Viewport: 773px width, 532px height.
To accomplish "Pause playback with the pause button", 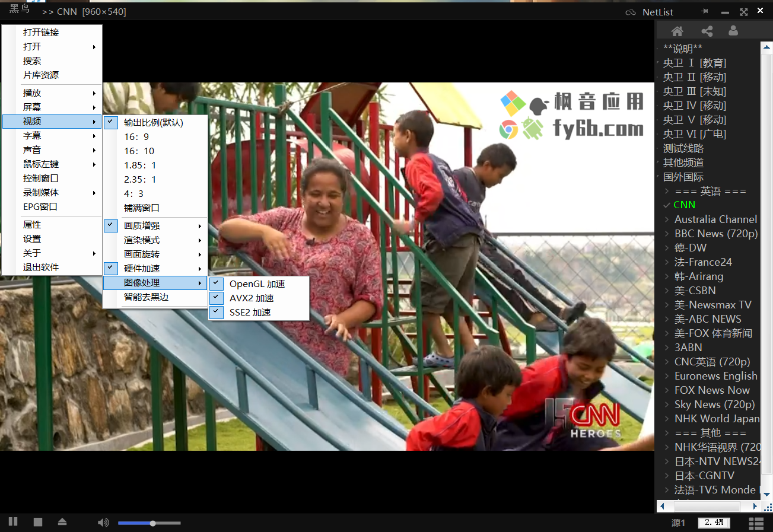I will click(13, 522).
